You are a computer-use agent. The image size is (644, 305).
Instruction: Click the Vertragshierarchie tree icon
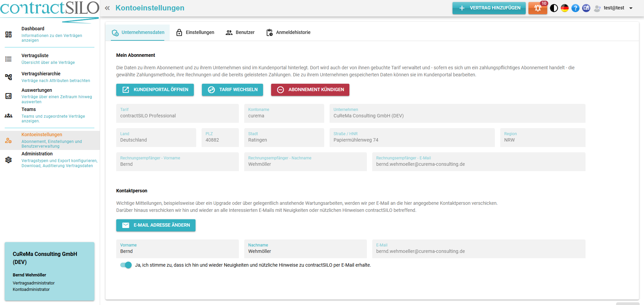(8, 77)
